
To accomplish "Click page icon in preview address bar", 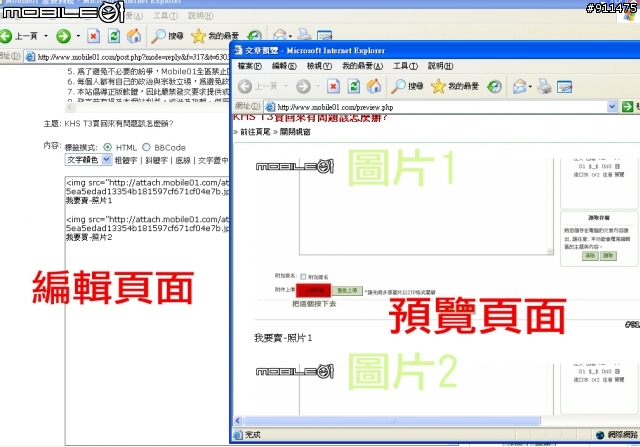I will point(270,107).
